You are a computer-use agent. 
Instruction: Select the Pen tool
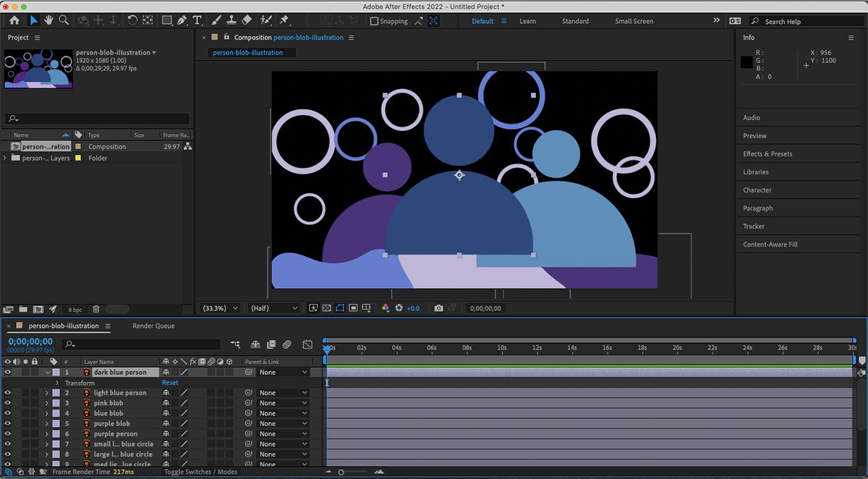click(182, 20)
